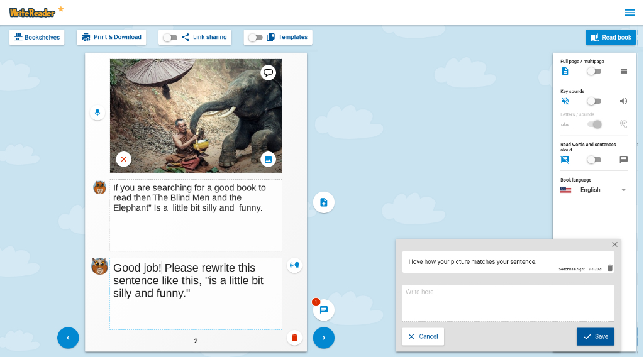Screen dimensions: 644x357
Task: Click the add page icon
Action: (x=324, y=202)
